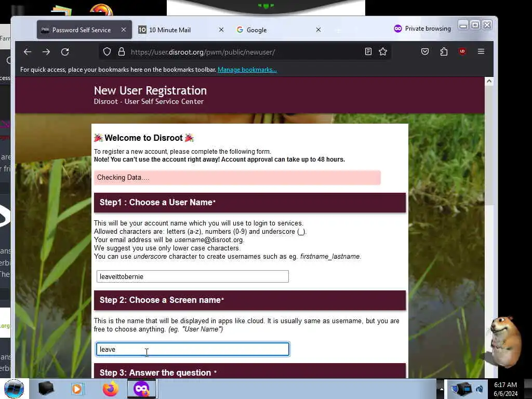The image size is (532, 399).
Task: Reload the Disroot registration page
Action: (x=65, y=52)
